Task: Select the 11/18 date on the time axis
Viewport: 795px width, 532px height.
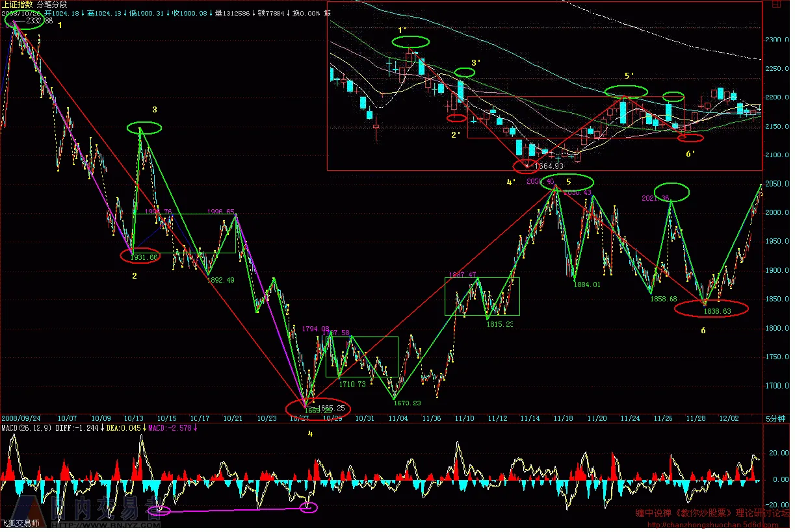Action: click(x=563, y=418)
